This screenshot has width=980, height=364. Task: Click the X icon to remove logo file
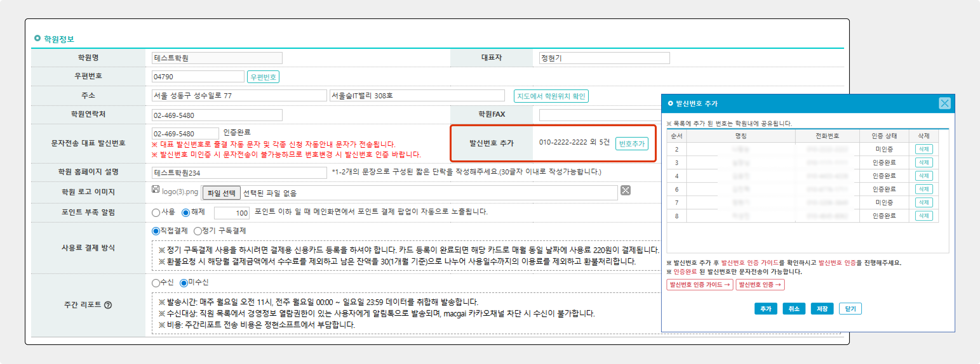[625, 190]
